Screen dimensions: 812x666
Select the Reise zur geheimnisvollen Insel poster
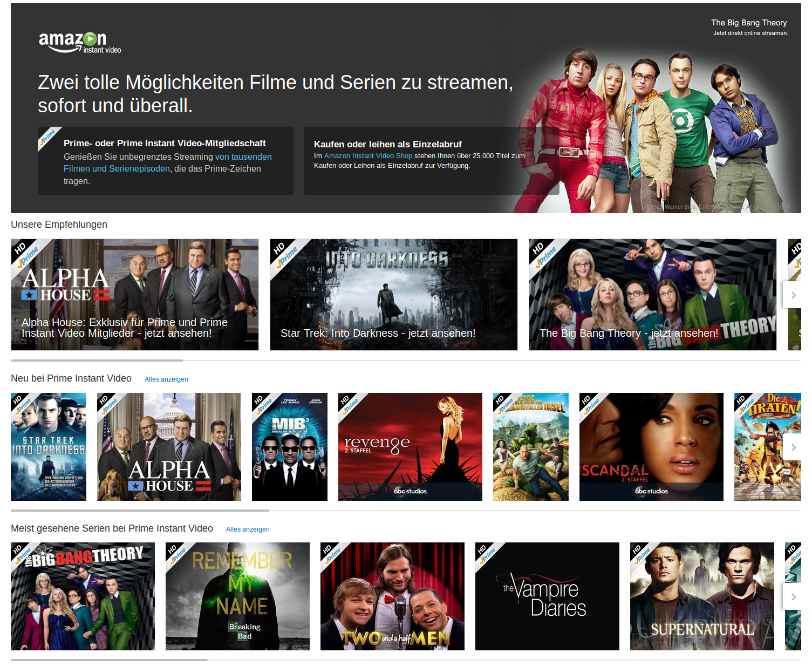[531, 447]
